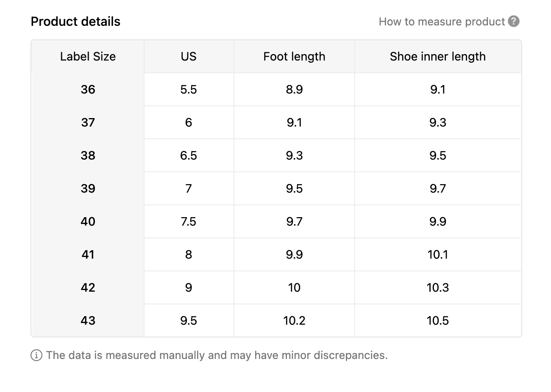Image resolution: width=551 pixels, height=392 pixels.
Task: Open the How to measure product link
Action: click(442, 22)
